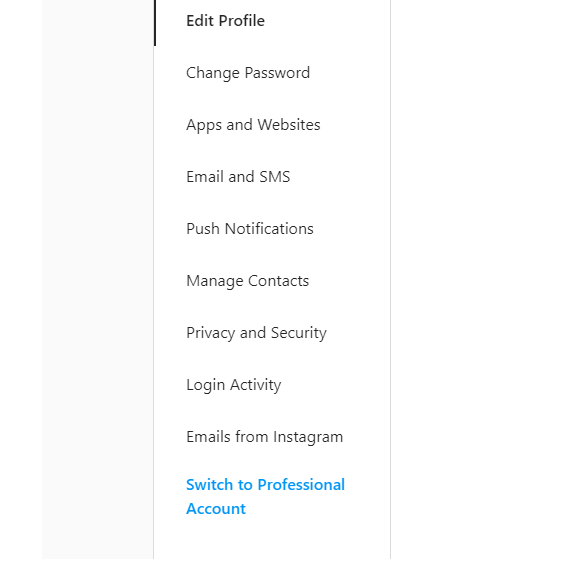
Task: Select Email and SMS section
Action: (x=272, y=177)
